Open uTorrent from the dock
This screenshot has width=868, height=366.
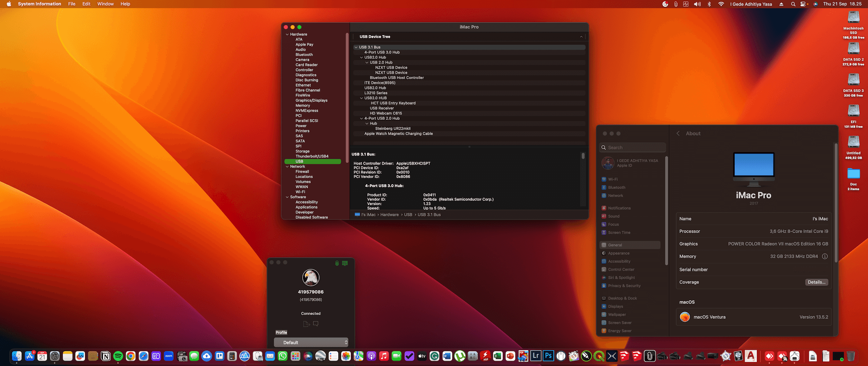click(x=460, y=356)
